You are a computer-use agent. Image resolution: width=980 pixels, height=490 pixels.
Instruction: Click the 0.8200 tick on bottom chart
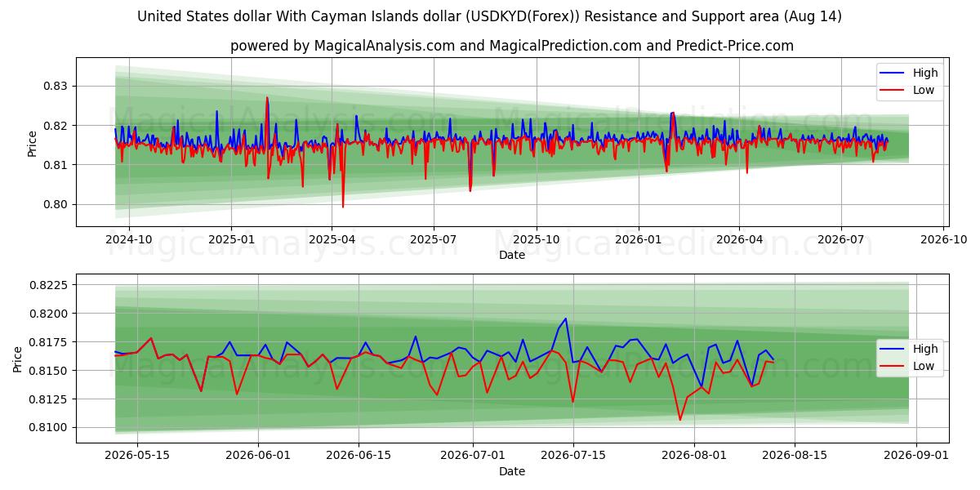pos(51,314)
